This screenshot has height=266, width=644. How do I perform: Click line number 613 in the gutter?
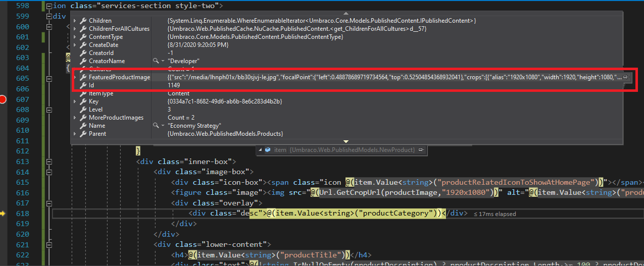pyautogui.click(x=22, y=162)
